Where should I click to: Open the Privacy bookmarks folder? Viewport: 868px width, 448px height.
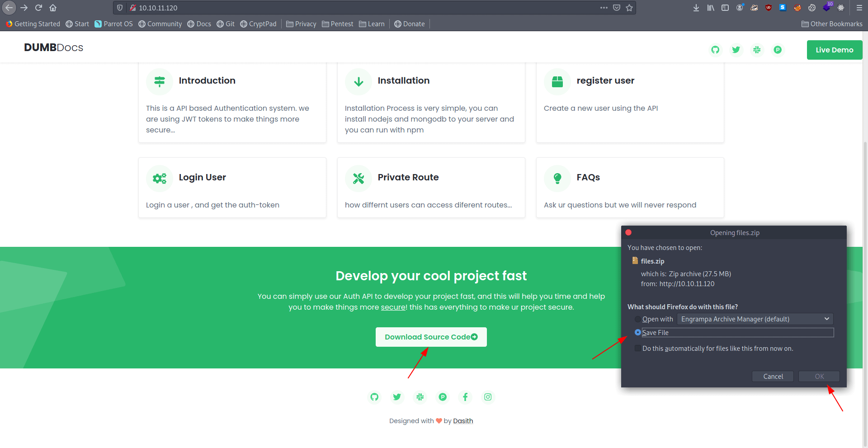click(x=301, y=24)
